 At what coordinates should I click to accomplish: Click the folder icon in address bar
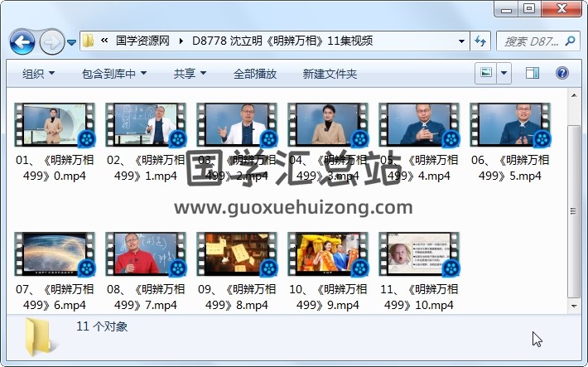tap(88, 41)
